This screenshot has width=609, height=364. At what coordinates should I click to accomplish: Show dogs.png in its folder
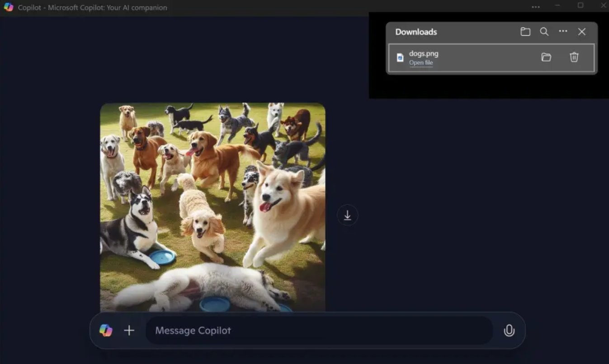(x=546, y=57)
